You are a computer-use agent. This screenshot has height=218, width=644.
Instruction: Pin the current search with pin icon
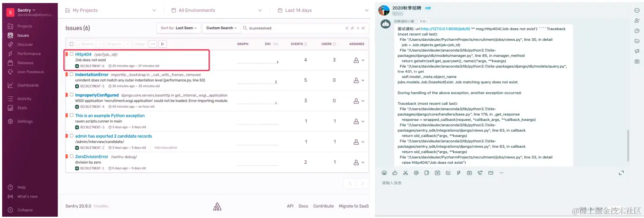point(352,28)
